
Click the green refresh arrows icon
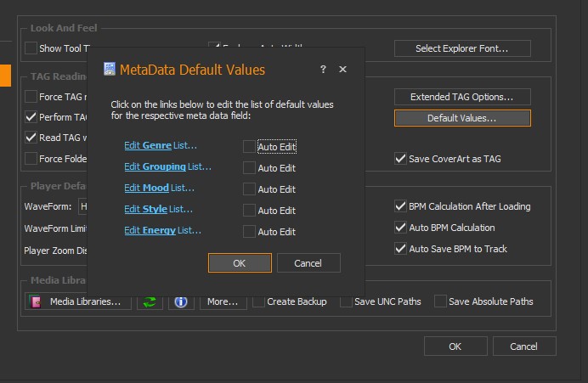point(150,301)
